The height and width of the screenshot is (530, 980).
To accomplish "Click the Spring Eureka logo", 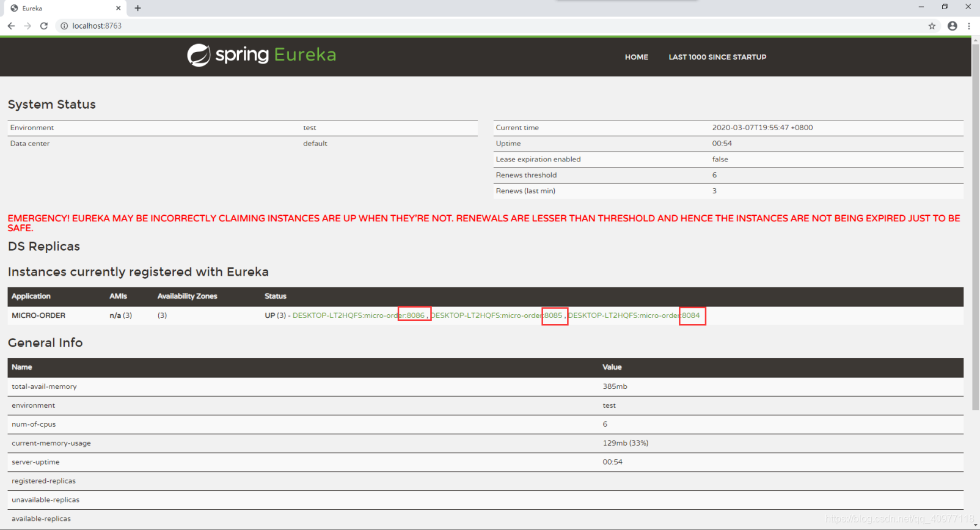I will click(x=261, y=55).
